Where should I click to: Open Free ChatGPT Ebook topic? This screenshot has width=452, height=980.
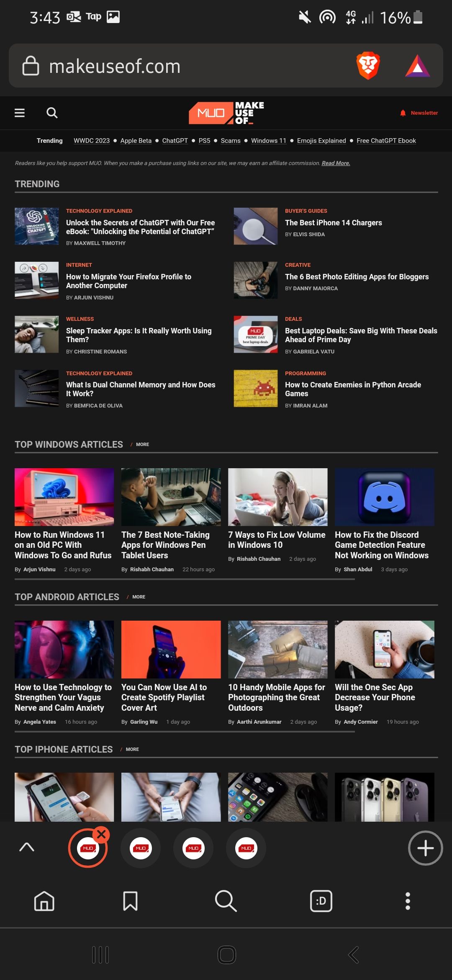point(386,141)
